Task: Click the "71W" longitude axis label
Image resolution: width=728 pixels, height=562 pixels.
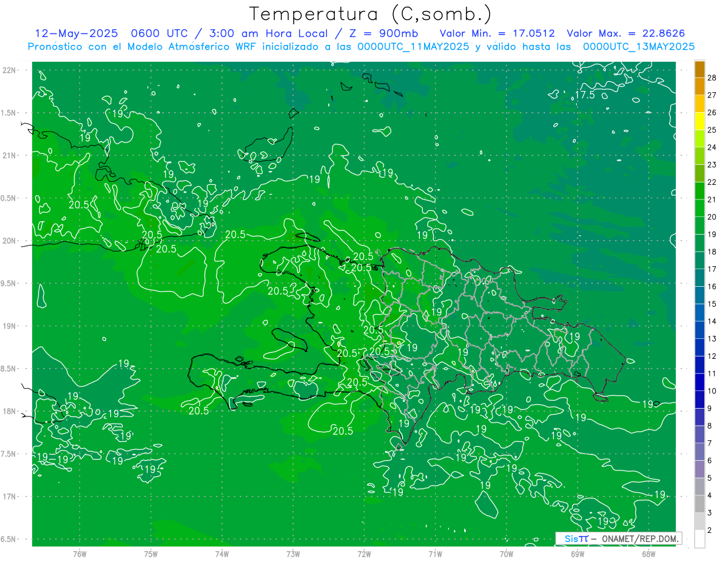Action: click(x=435, y=554)
